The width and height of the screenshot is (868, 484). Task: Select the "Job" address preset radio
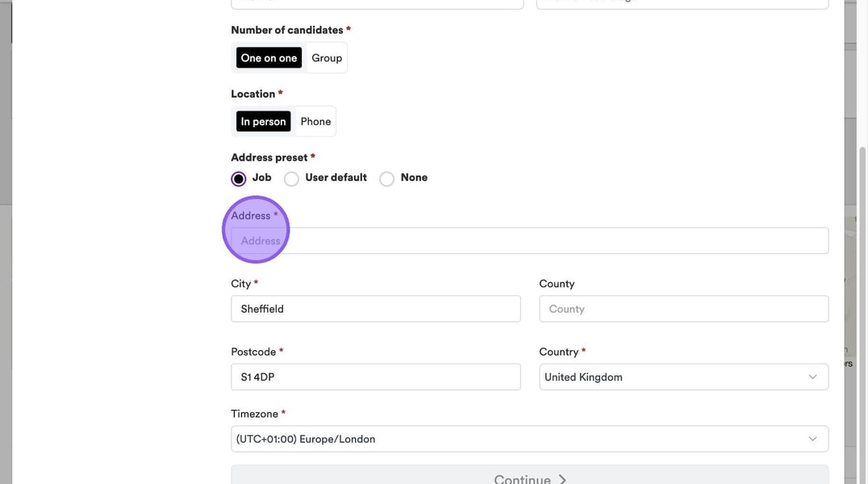pyautogui.click(x=239, y=178)
